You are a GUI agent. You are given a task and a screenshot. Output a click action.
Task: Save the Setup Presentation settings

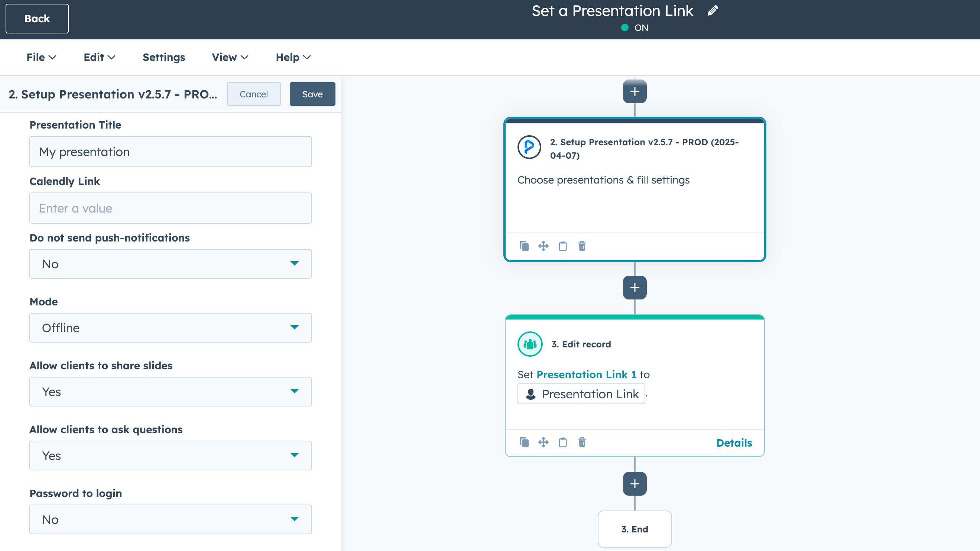(312, 94)
